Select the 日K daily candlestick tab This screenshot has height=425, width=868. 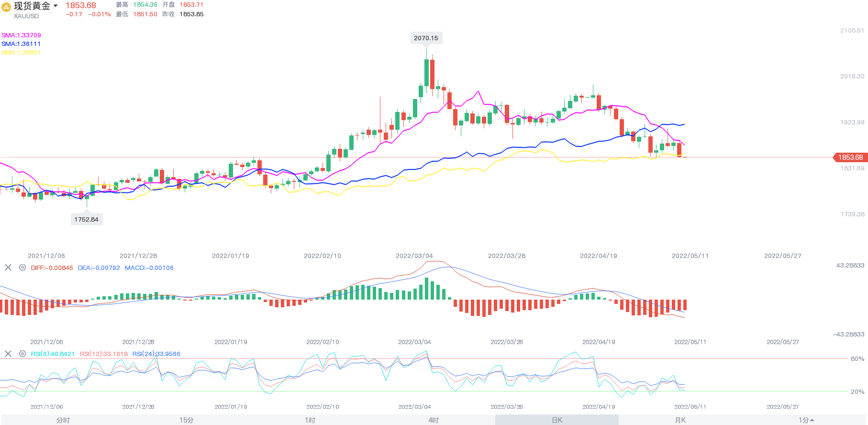click(557, 420)
